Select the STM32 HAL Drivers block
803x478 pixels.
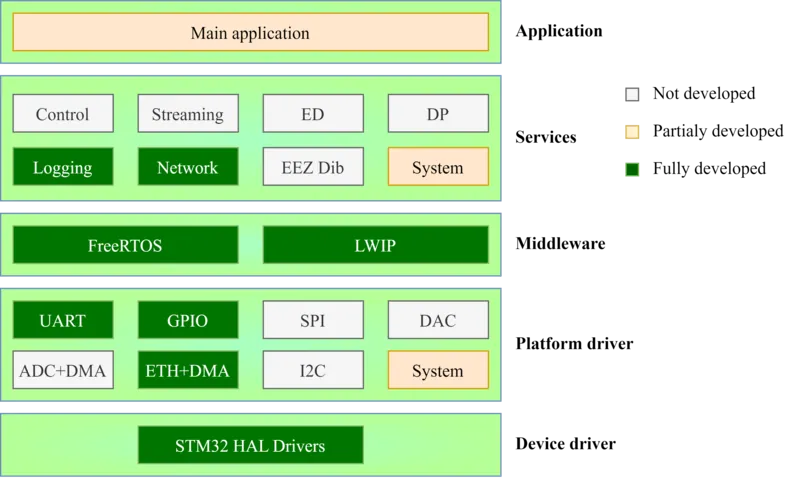(x=250, y=445)
